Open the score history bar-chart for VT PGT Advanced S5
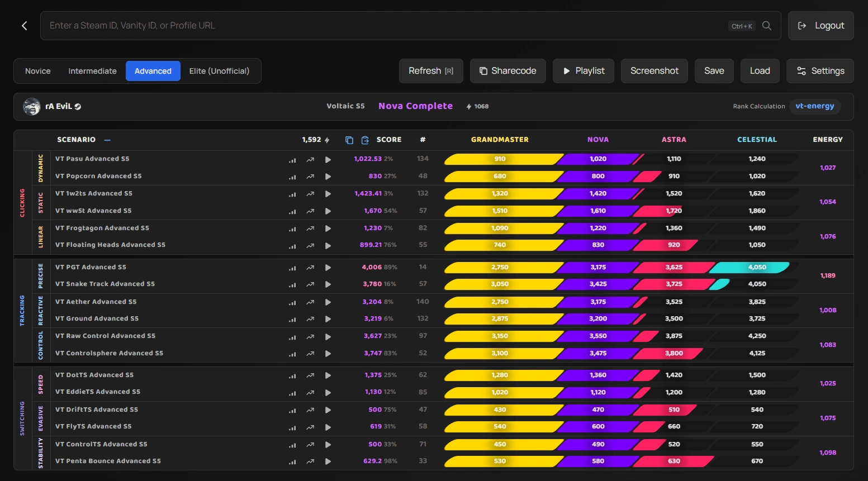Viewport: 868px width, 481px height. coord(292,268)
